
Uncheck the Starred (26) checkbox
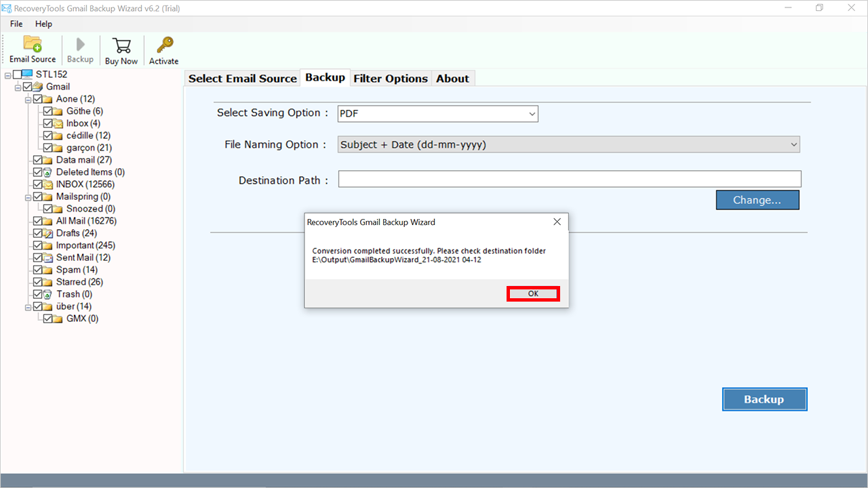click(37, 282)
